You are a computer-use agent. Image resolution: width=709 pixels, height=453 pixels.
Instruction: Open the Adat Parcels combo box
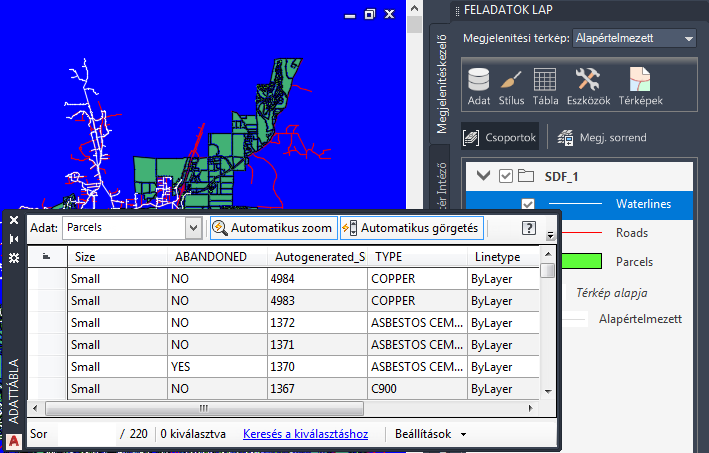(x=132, y=228)
